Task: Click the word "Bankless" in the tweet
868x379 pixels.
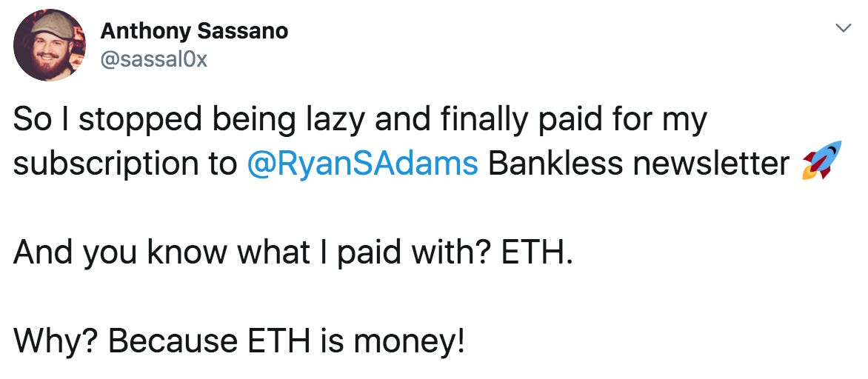Action: (x=556, y=164)
